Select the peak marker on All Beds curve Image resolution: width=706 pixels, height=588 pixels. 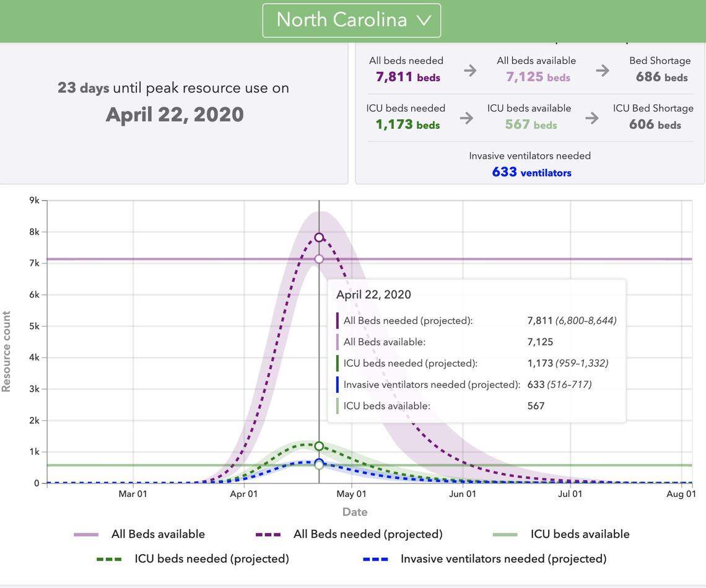pos(318,236)
